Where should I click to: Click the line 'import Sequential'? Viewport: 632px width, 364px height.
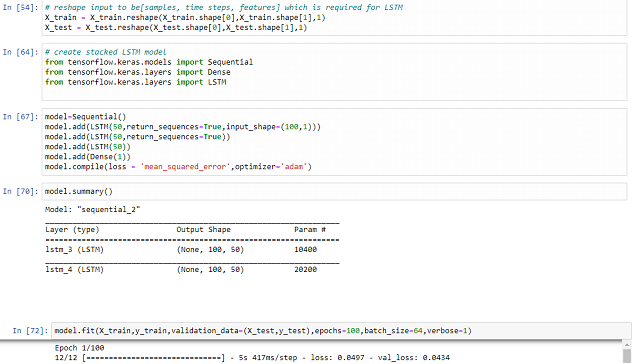pos(149,62)
